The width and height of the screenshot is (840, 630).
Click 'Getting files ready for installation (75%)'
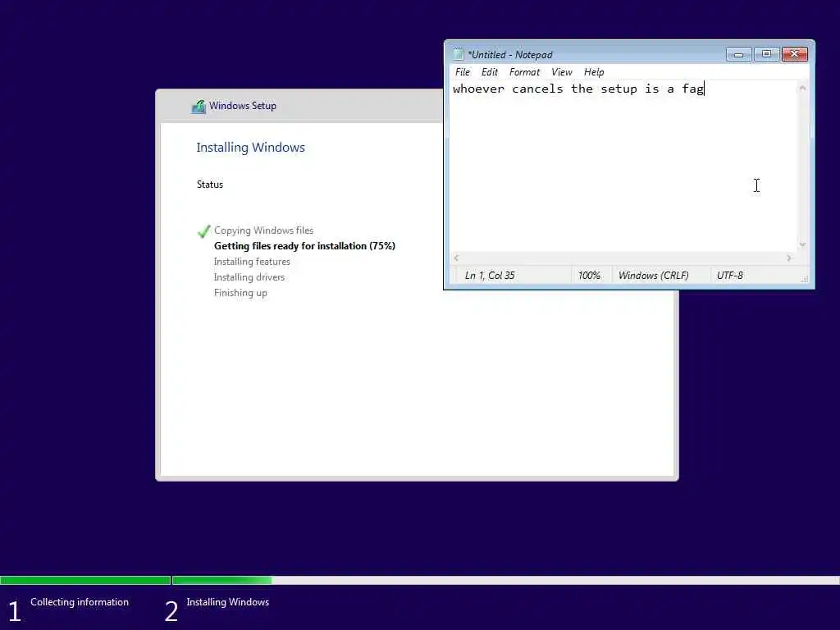click(304, 246)
